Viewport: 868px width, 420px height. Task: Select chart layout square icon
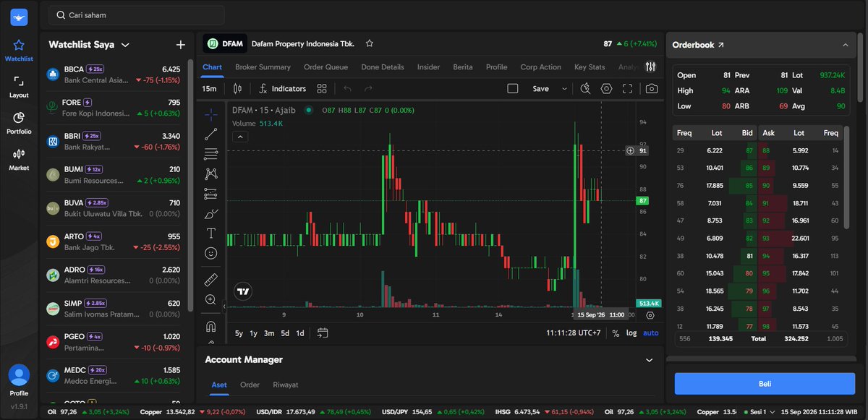tap(513, 88)
